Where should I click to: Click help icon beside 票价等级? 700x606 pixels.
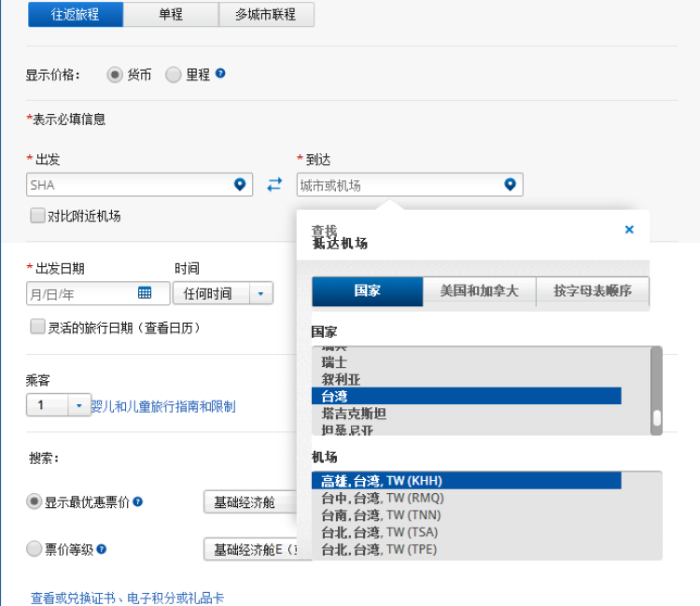[x=102, y=549]
